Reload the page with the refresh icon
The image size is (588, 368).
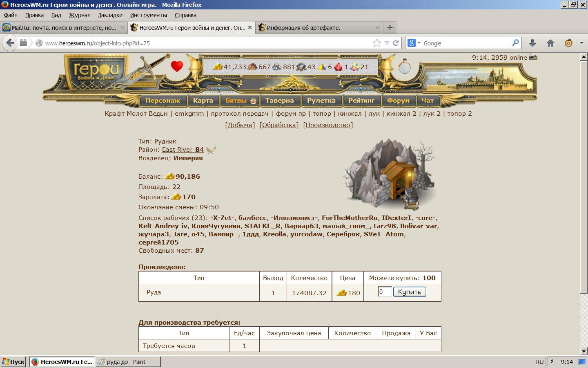coord(396,43)
